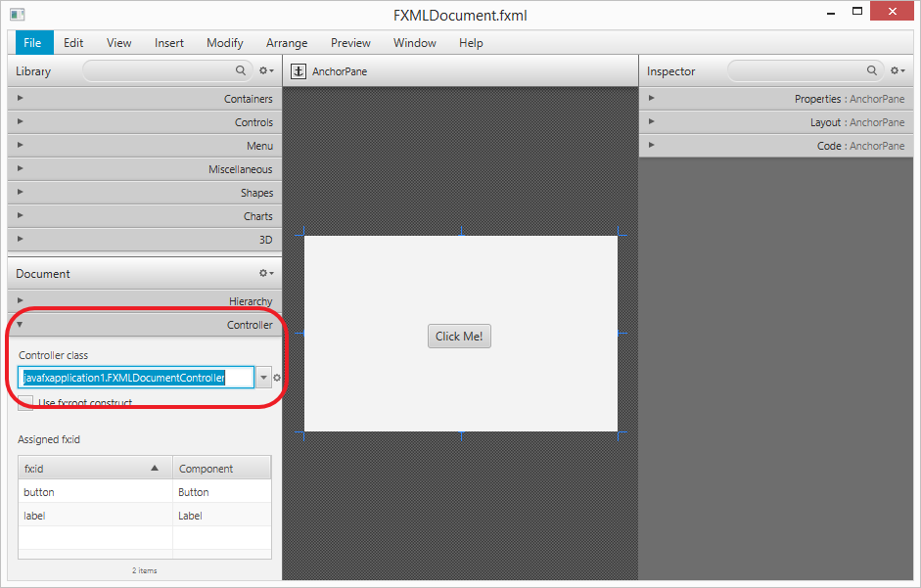Click the Click Me! button on canvas
Viewport: 921px width, 588px height.
click(x=459, y=337)
